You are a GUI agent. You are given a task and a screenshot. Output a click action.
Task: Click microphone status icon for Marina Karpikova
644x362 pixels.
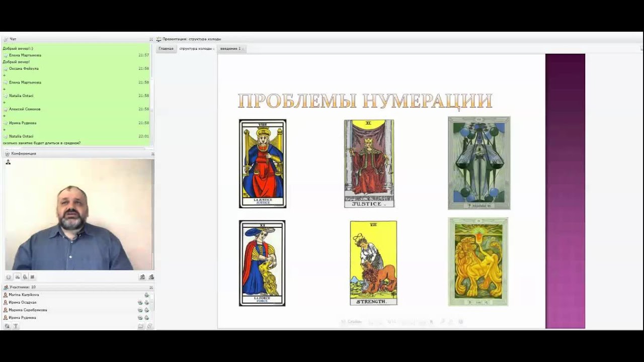coord(146,295)
